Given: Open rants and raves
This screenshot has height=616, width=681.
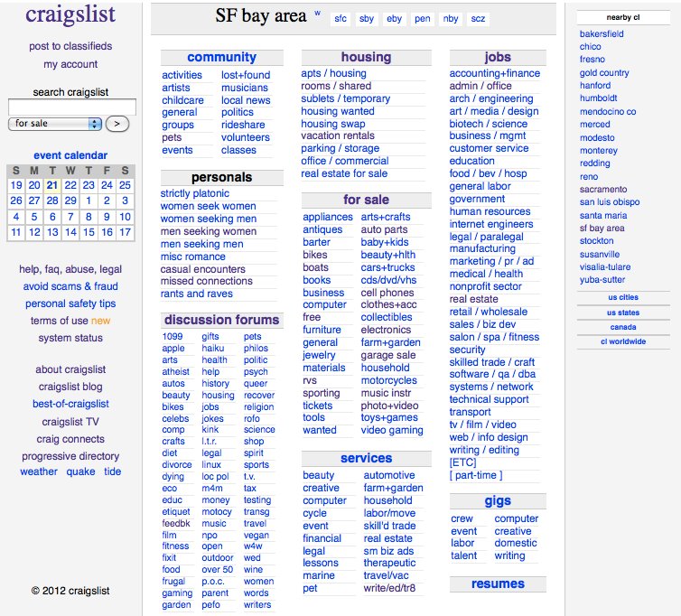Looking at the screenshot, I should pyautogui.click(x=196, y=294).
